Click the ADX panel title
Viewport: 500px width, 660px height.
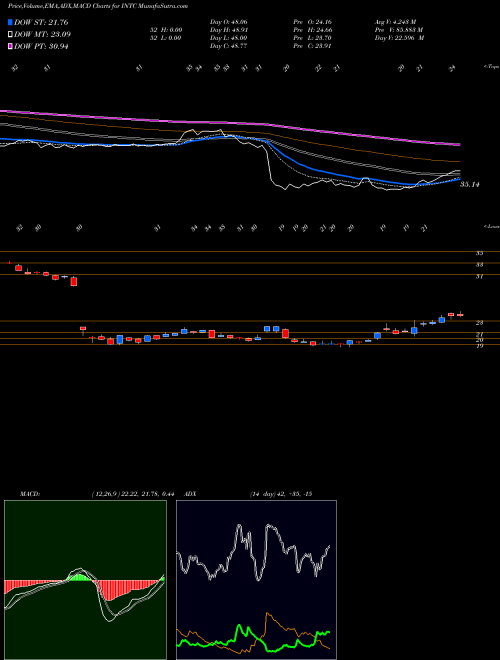tap(190, 494)
